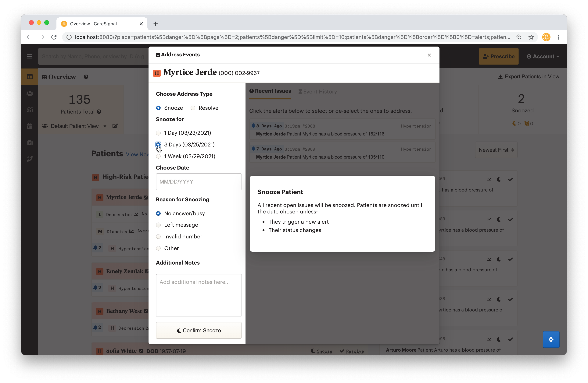Switch to Event History tab
This screenshot has height=383, width=588.
pos(317,92)
